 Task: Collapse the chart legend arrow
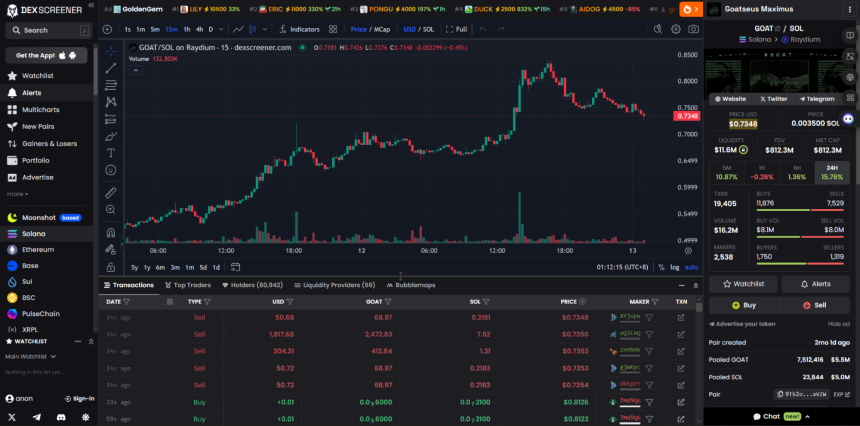coord(135,70)
